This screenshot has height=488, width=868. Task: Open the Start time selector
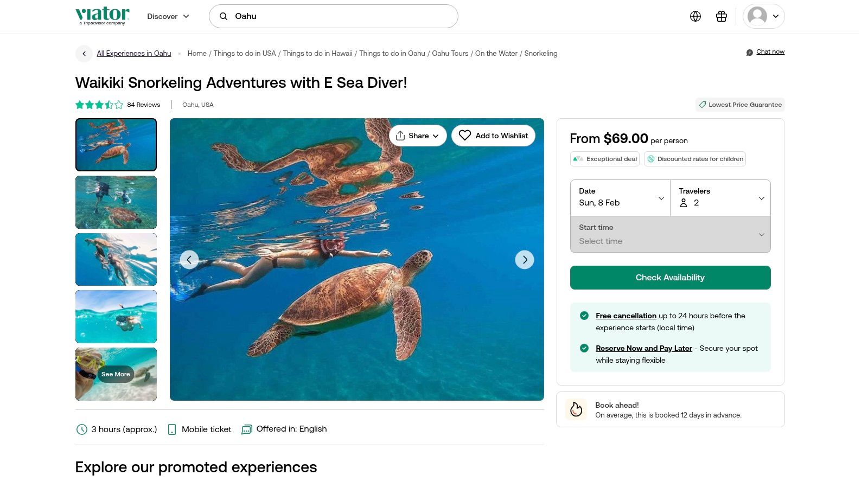[x=670, y=234]
